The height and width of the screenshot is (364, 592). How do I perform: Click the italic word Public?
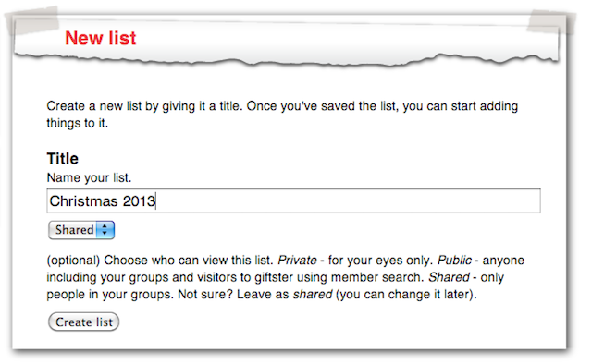pyautogui.click(x=454, y=261)
